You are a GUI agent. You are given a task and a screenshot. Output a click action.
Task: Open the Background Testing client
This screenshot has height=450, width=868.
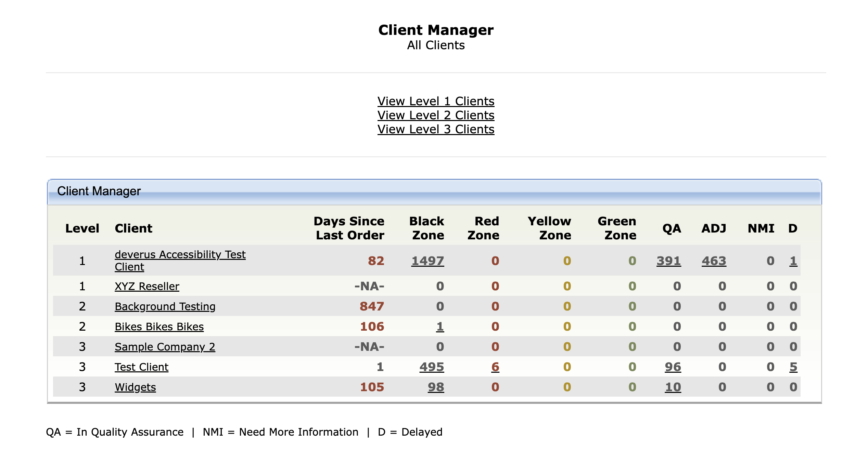click(165, 306)
